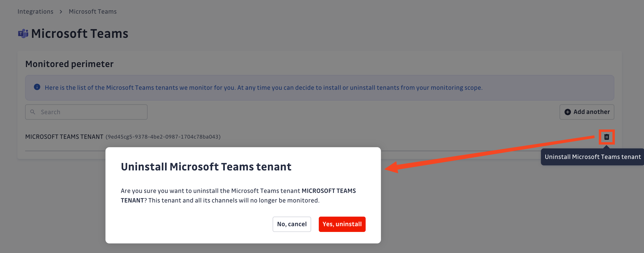Viewport: 644px width, 253px height.
Task: Click the Microsoft Teams page title
Action: 79,34
